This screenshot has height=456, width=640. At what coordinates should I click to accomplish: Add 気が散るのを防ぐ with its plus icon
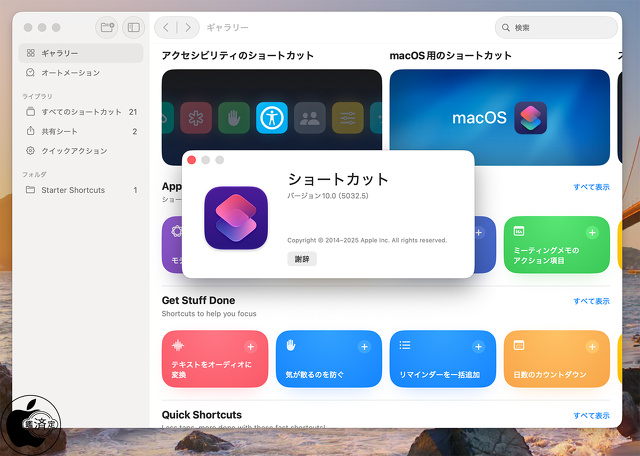click(364, 347)
